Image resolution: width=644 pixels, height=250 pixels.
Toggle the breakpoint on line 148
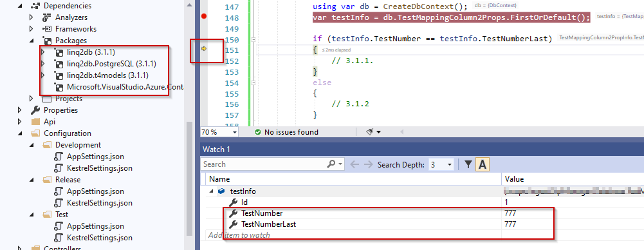tap(204, 17)
